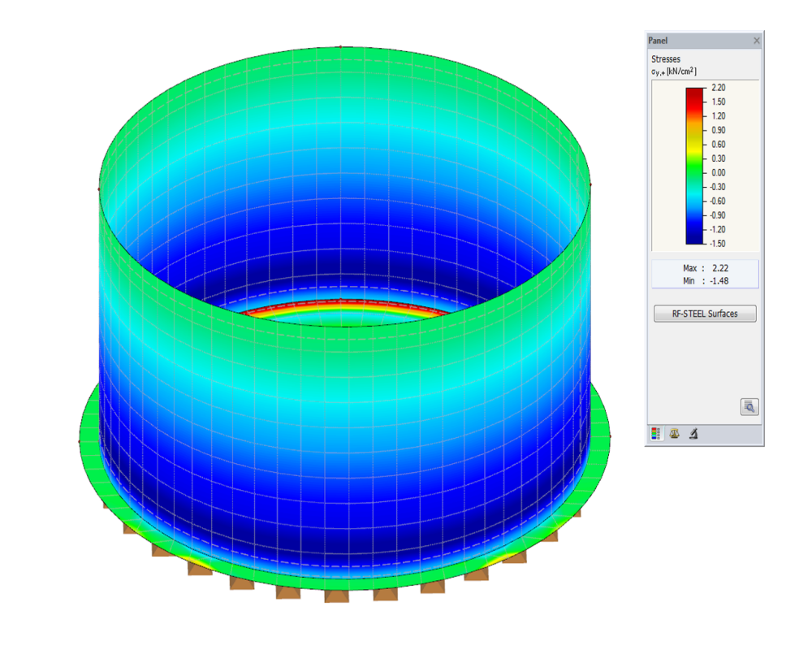Select the Max 2.22 result field
Viewport: 812px width, 650px height.
[704, 268]
